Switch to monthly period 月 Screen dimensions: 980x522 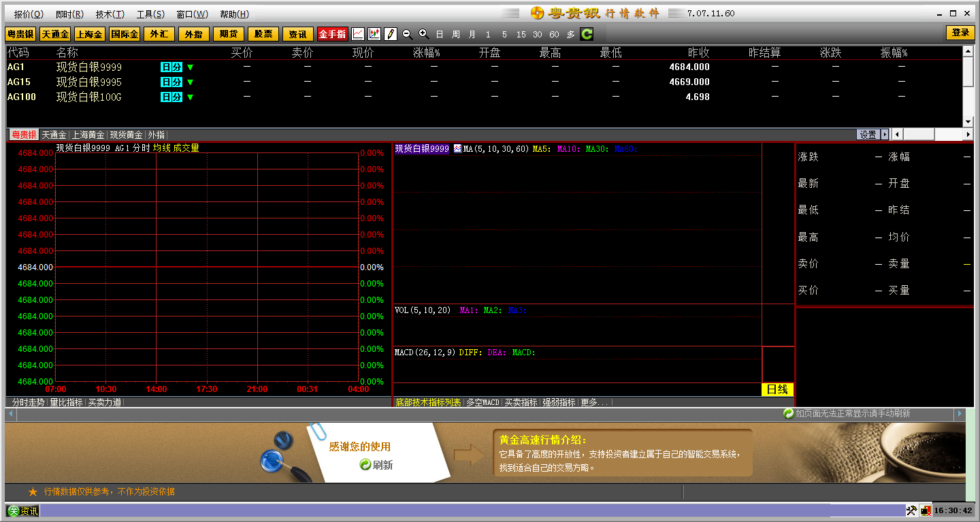(x=472, y=34)
